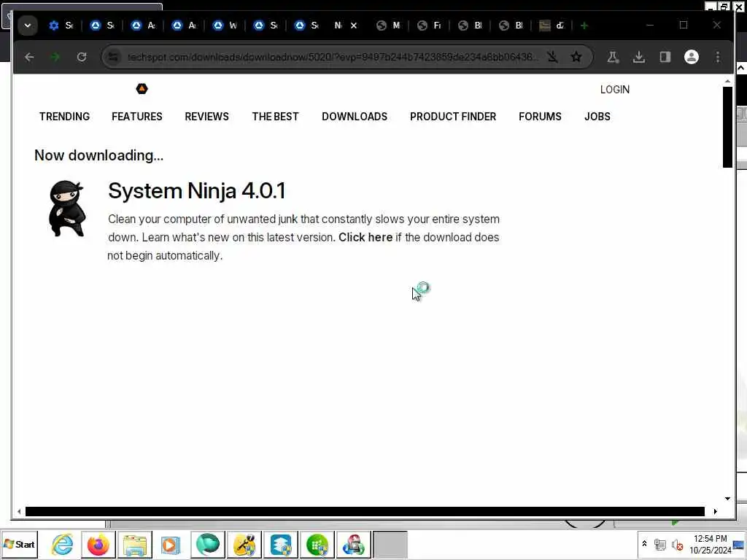Viewport: 747px width, 560px height.
Task: Open the tab search dropdown chevron
Action: point(28,26)
